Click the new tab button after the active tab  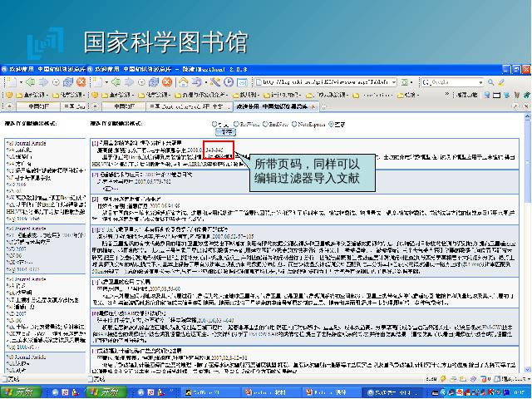pyautogui.click(x=323, y=106)
